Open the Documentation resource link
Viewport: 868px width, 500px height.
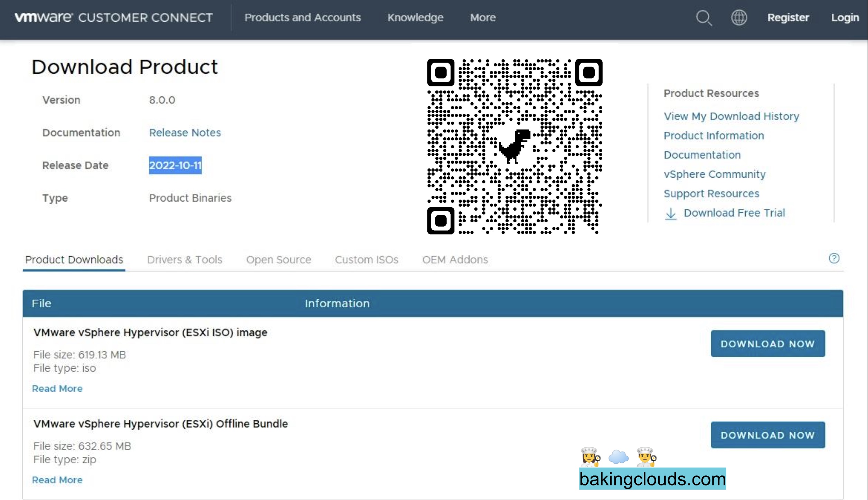click(x=702, y=155)
